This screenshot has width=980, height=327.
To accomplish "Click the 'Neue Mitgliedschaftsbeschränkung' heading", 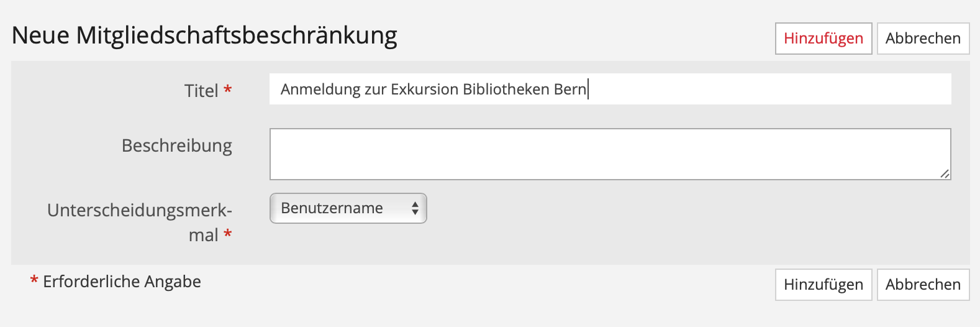I will (204, 35).
